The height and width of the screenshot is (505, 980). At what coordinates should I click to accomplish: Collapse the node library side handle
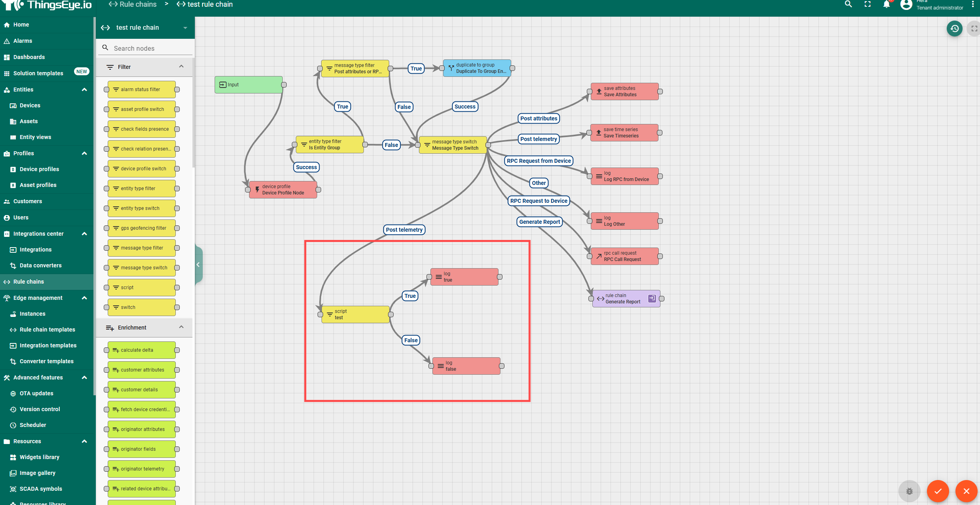click(x=198, y=265)
